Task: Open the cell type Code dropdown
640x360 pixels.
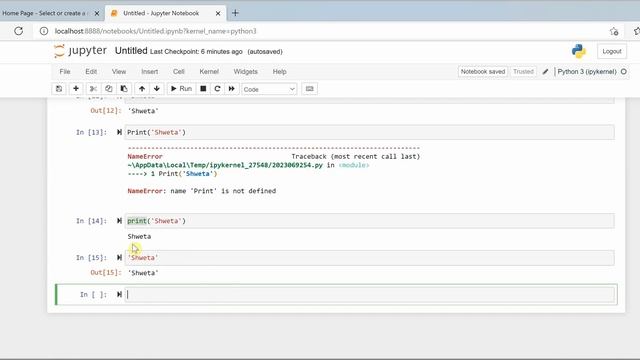Action: click(x=269, y=89)
